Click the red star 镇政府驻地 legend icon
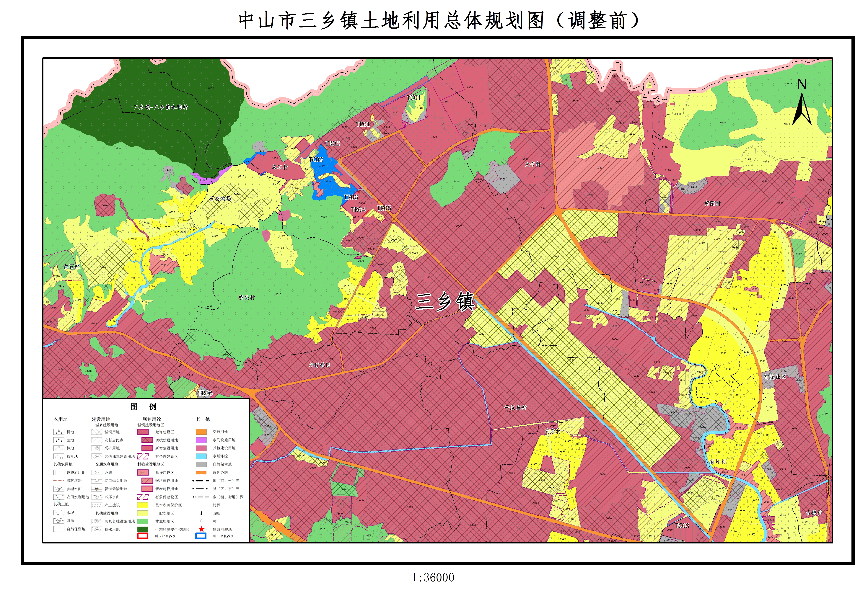 tap(202, 529)
